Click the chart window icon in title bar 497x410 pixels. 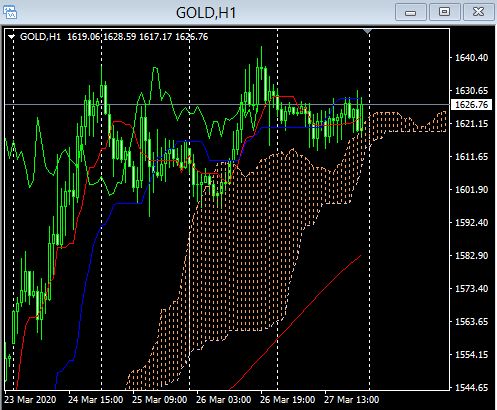pyautogui.click(x=10, y=12)
